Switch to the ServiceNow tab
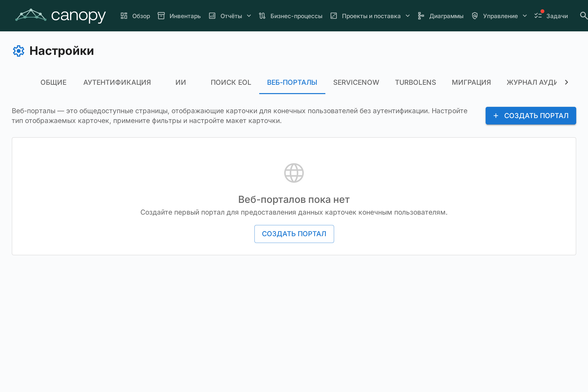Viewport: 588px width, 392px height. pos(356,82)
